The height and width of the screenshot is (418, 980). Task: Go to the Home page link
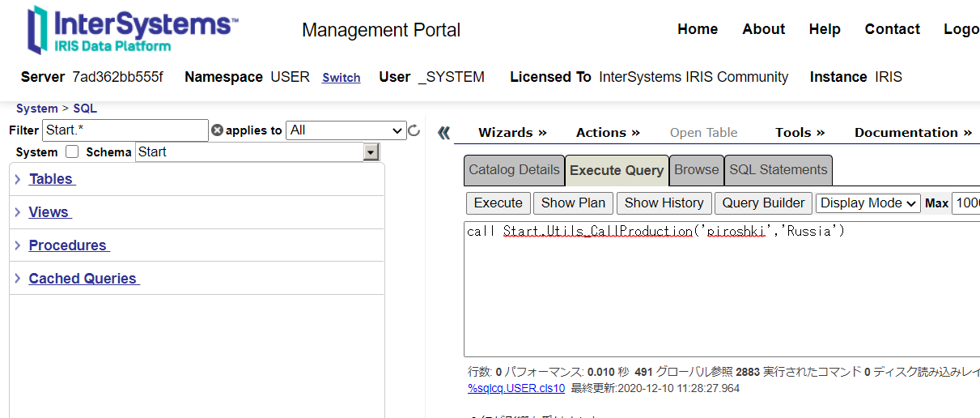(698, 29)
